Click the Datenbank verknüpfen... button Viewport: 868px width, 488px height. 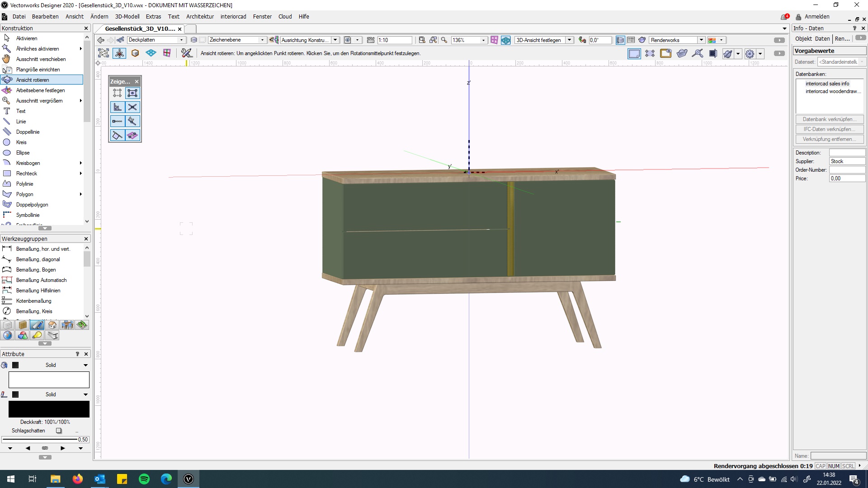tap(829, 119)
